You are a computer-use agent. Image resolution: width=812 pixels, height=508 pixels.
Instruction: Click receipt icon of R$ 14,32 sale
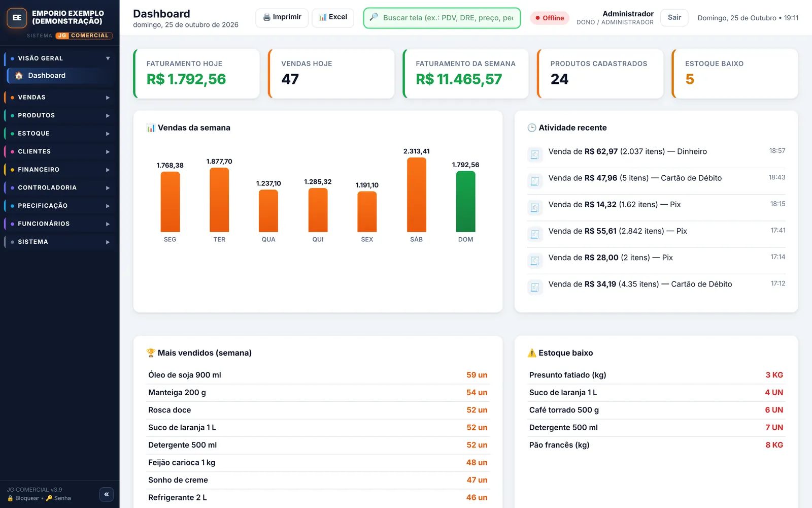coord(535,207)
